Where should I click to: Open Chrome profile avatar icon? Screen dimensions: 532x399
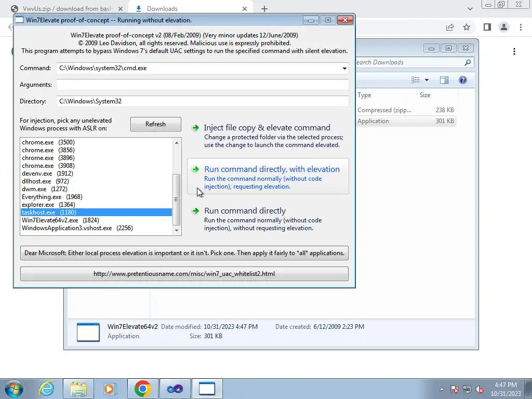[x=504, y=27]
